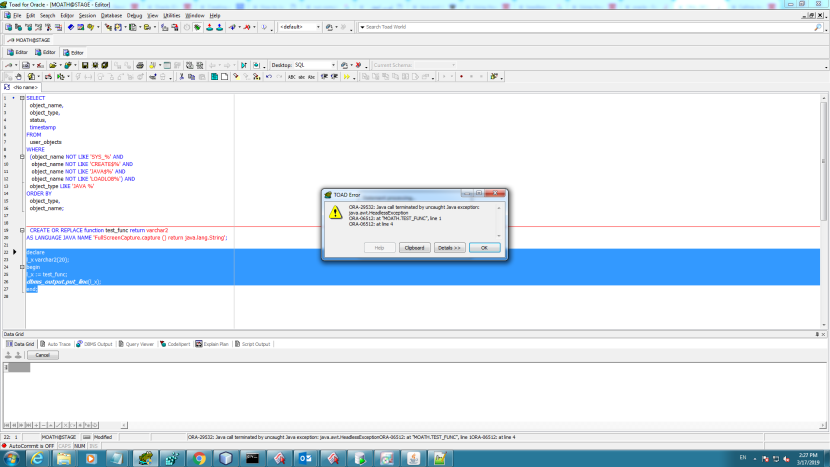Click the magnifier icon in Search Toad World
The width and height of the screenshot is (830, 467).
[817, 27]
